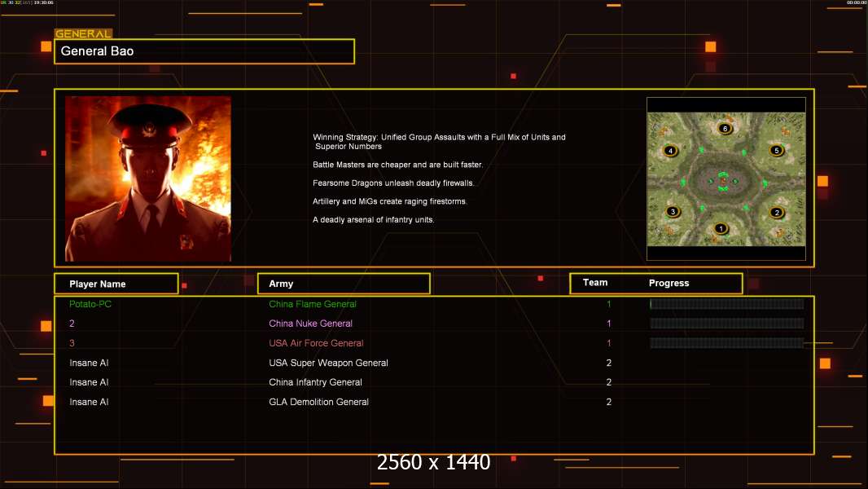Click the Player Name column header
Screen dimensions: 868x489
116,284
